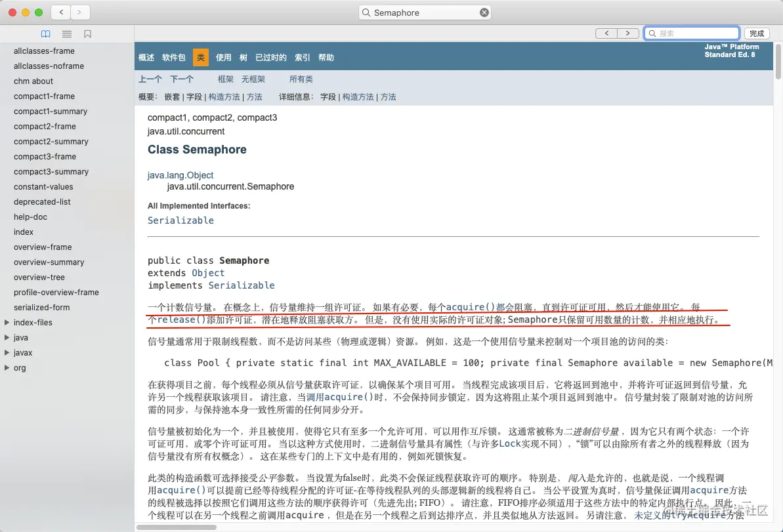This screenshot has width=783, height=532.
Task: Select overview-frame in sidebar
Action: (43, 247)
